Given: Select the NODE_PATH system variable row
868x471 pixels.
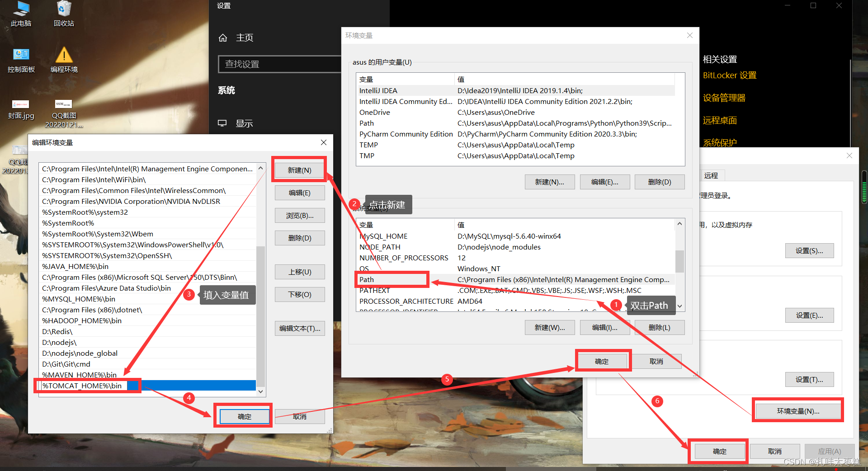Looking at the screenshot, I should (x=515, y=247).
